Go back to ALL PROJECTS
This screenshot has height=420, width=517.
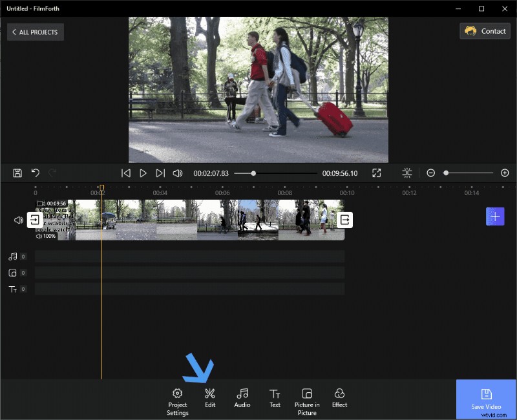pos(35,31)
